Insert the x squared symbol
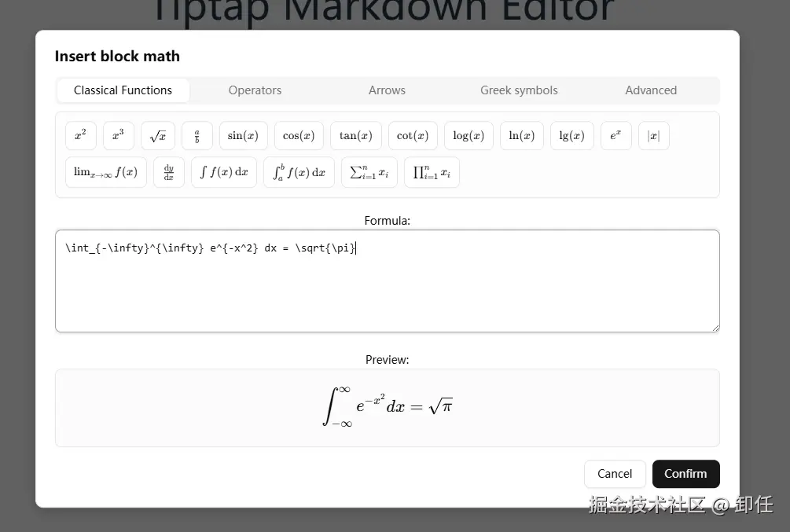The width and height of the screenshot is (790, 532). point(81,135)
